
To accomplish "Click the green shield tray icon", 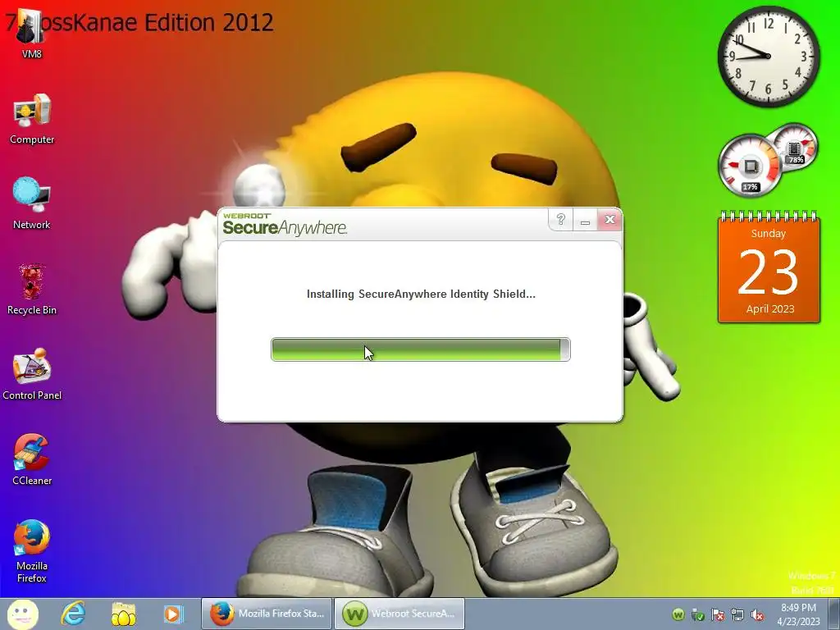I will click(x=697, y=614).
